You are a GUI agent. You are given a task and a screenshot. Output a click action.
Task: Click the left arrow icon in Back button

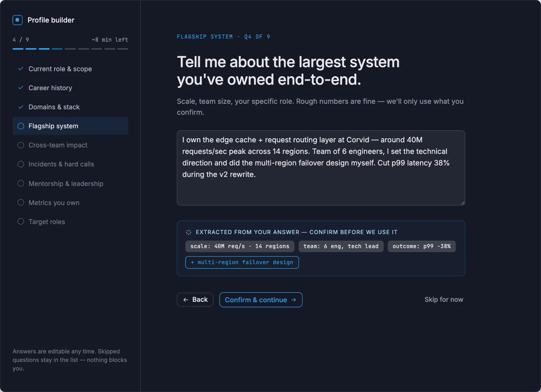[x=186, y=300]
